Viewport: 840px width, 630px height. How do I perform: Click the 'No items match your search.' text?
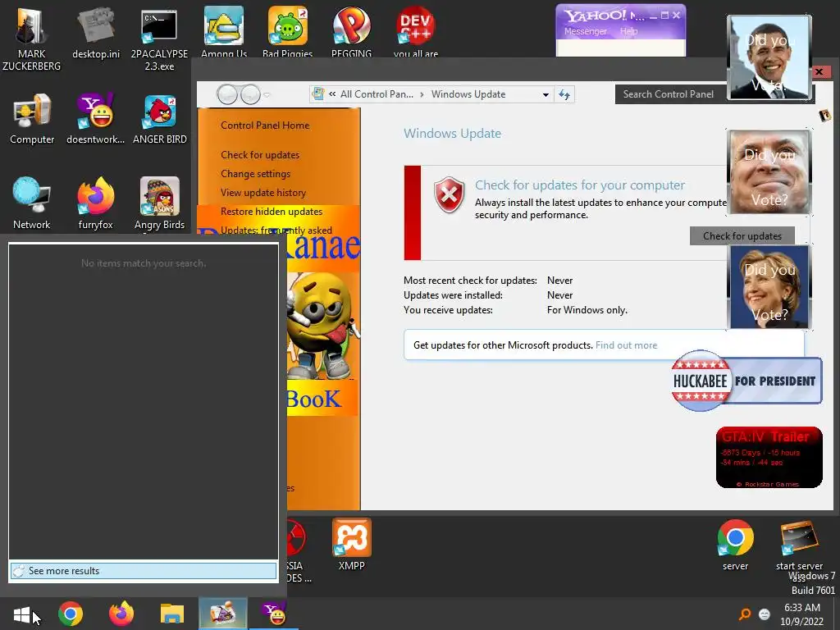click(144, 263)
